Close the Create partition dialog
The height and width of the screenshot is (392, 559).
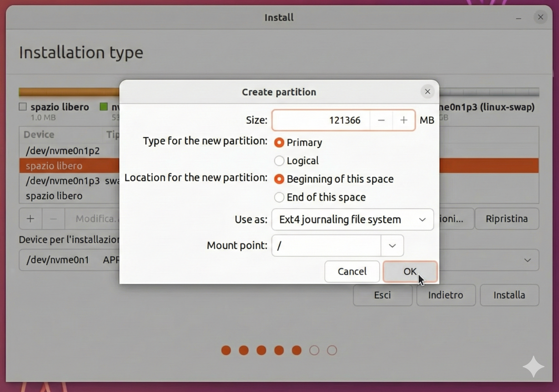coord(427,92)
